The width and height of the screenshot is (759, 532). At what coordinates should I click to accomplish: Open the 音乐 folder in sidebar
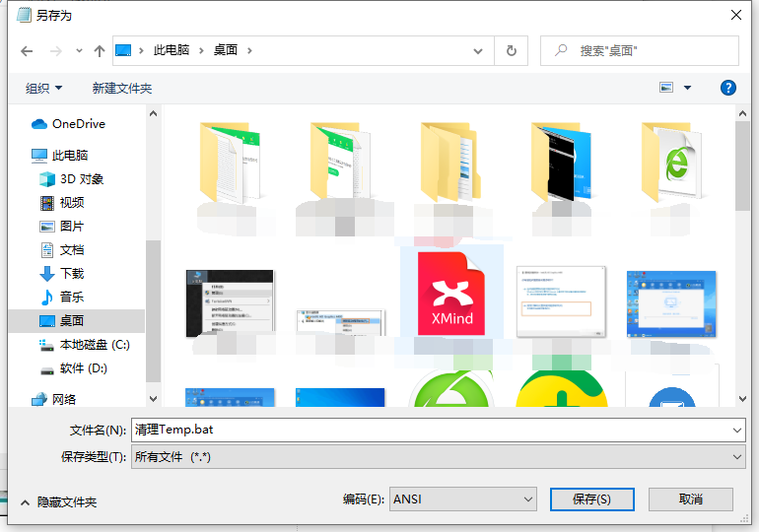pyautogui.click(x=72, y=298)
